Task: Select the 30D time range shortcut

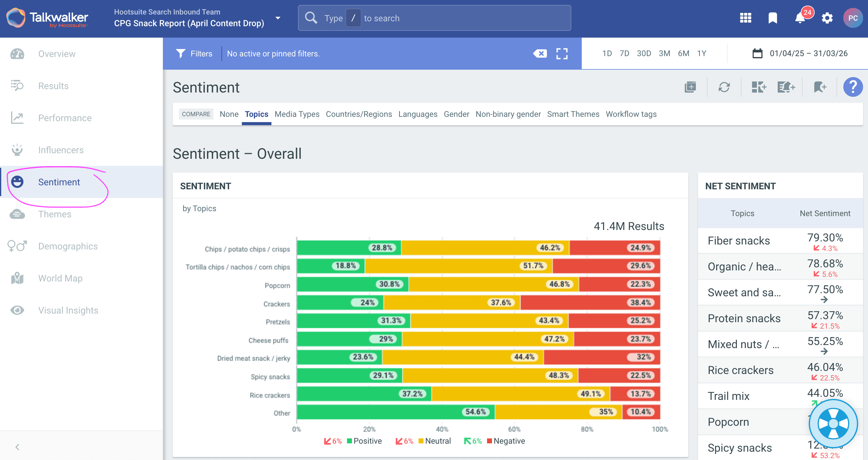Action: point(643,54)
